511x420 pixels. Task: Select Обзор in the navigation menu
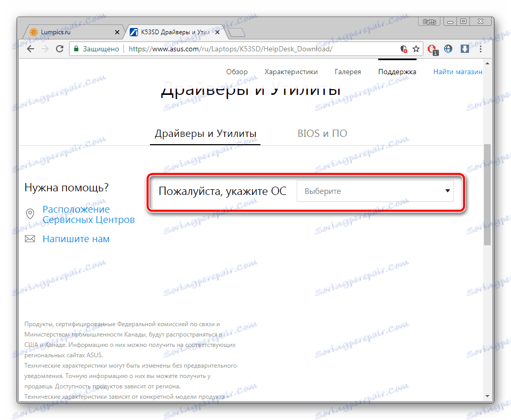click(x=237, y=72)
